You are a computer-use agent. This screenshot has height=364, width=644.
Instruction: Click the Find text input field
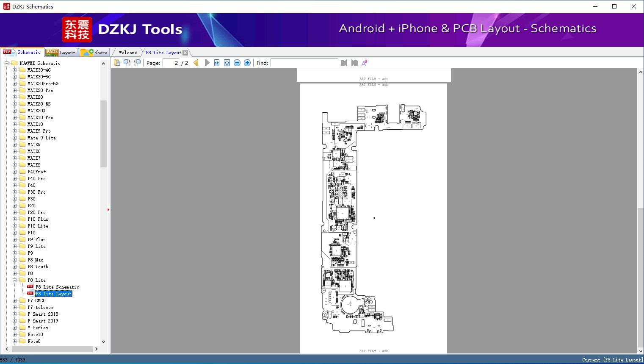304,63
